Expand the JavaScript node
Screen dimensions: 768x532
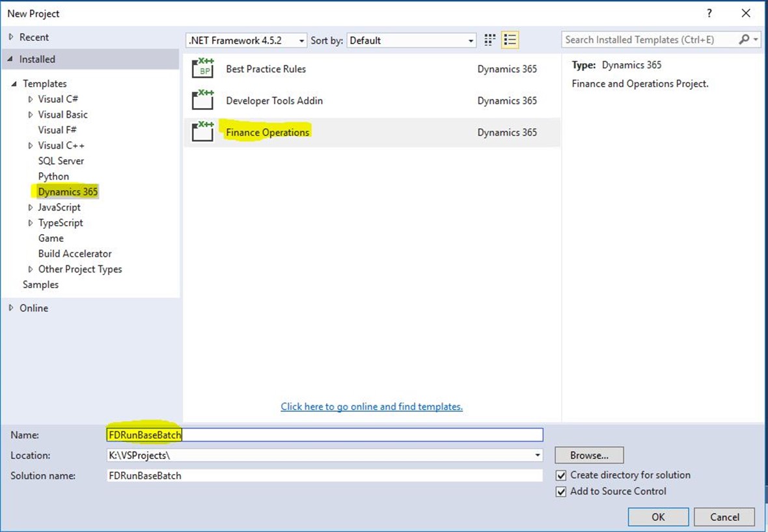coord(31,207)
